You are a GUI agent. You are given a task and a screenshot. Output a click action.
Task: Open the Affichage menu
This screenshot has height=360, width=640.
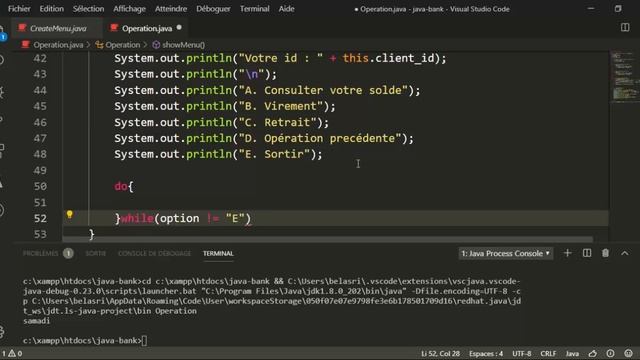[129, 9]
